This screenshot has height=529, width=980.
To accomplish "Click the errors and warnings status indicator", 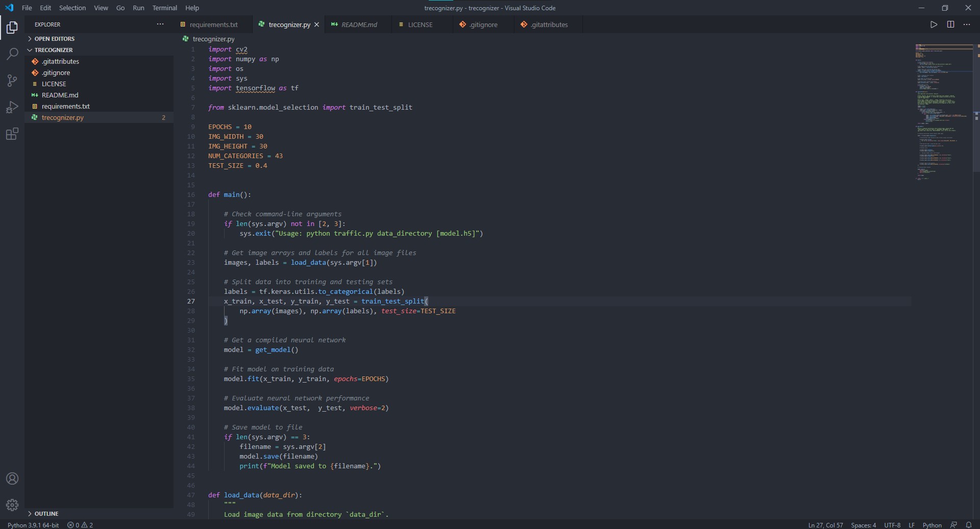I will [x=80, y=525].
